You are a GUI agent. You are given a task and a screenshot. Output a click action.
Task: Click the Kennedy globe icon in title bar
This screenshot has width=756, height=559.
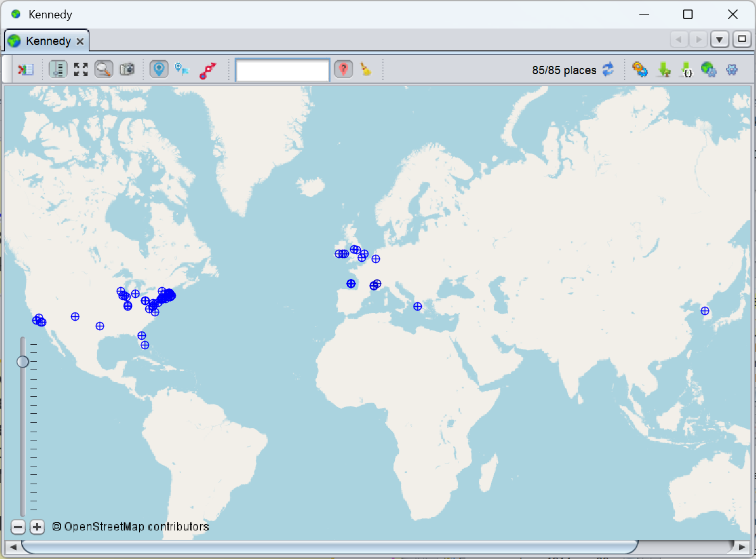pyautogui.click(x=16, y=14)
